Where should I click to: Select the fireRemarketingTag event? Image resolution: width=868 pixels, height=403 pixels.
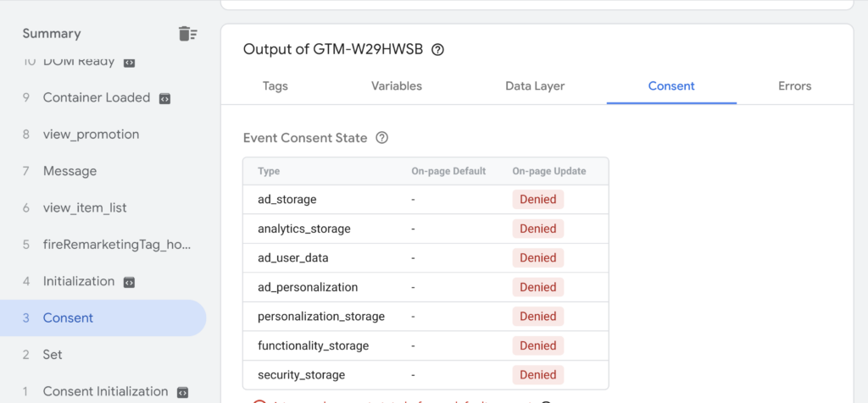pyautogui.click(x=117, y=245)
